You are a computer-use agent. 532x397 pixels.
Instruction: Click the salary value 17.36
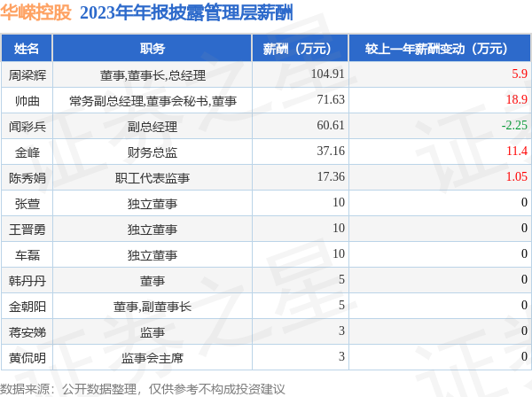point(331,176)
